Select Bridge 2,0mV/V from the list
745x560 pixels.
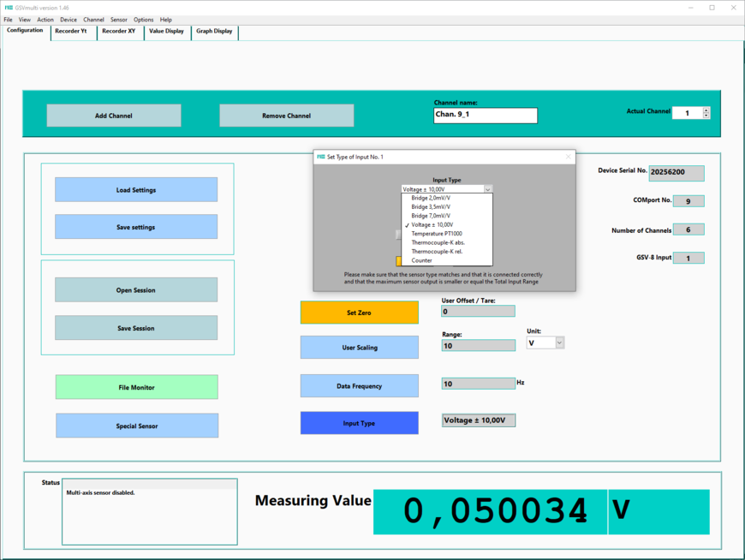(430, 198)
